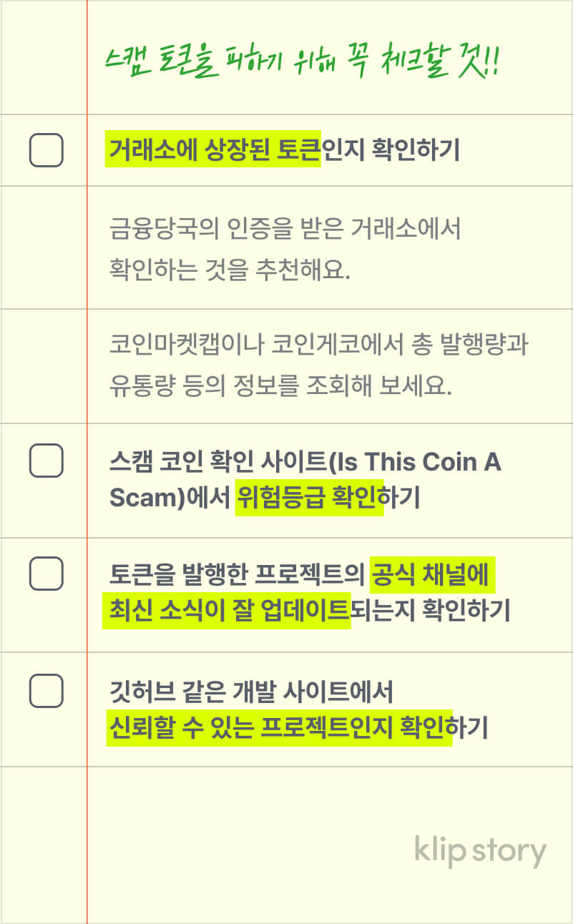Screen dimensions: 573x924
Task: Click the line mentioning 코인마켓캡이나 코인게코에서
Action: click(318, 346)
